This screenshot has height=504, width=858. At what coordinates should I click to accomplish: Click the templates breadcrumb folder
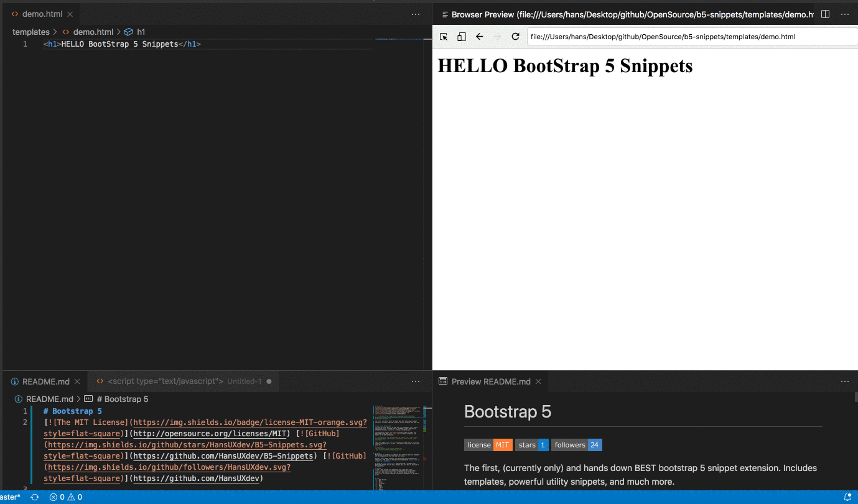click(x=31, y=32)
